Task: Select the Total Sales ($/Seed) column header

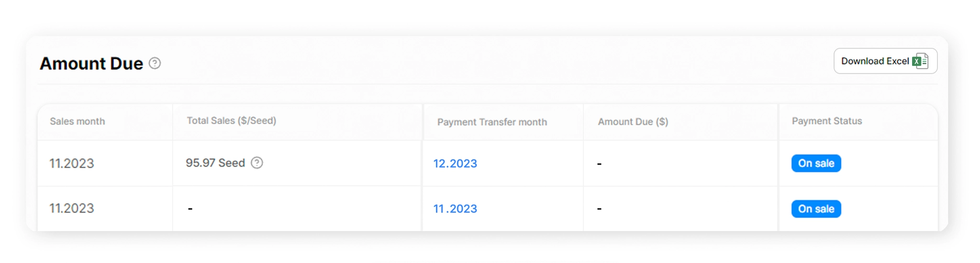Action: 232,121
